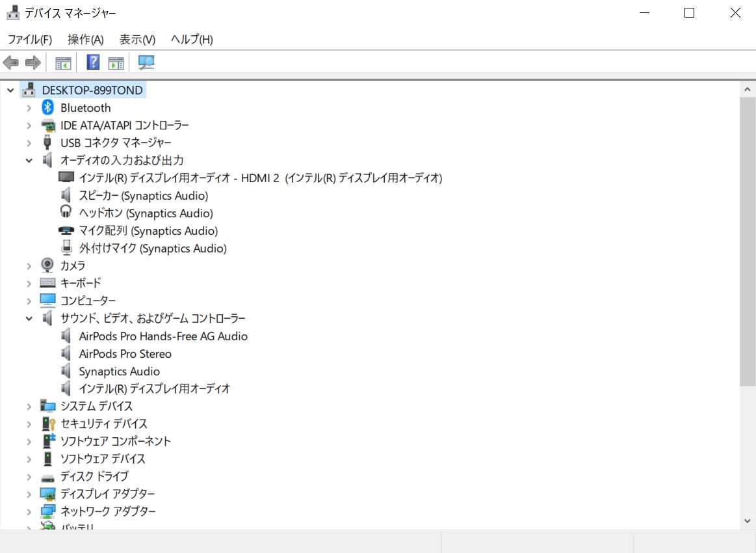Collapse the DESKTOP-899TOND root node
Screen dimensions: 756x553
[x=10, y=90]
